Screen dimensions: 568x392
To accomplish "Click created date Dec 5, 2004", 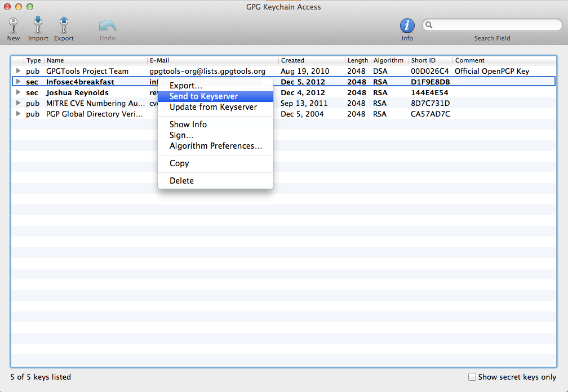I will (302, 114).
